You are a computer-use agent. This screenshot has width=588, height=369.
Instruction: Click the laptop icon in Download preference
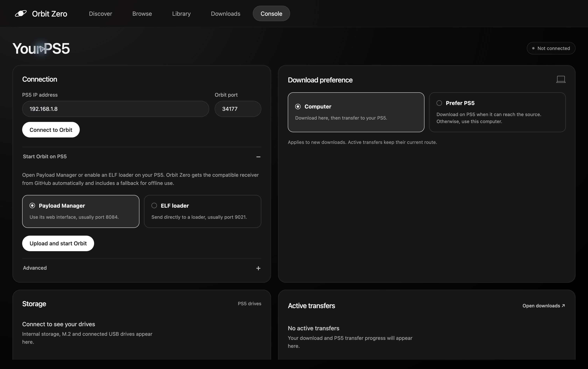pos(561,79)
